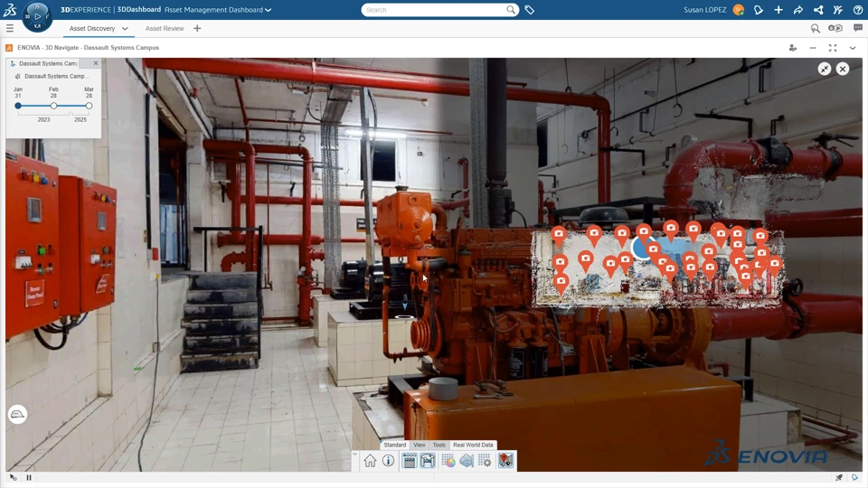Click the magnifier icon inside the search field

[x=510, y=10]
